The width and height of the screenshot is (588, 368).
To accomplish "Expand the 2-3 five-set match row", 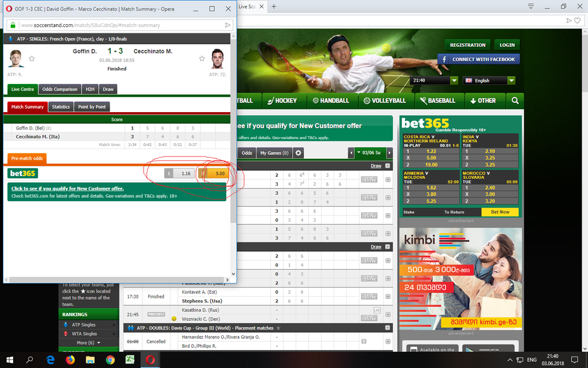I will 388,179.
